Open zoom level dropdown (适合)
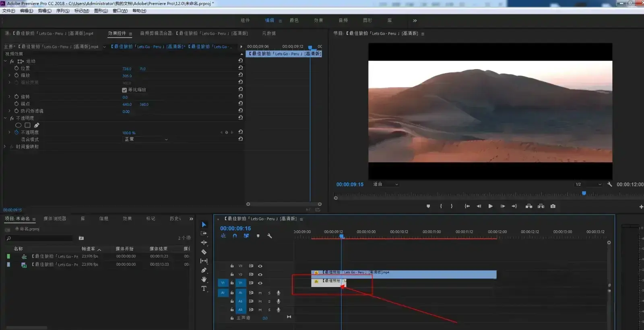The height and width of the screenshot is (330, 644). point(386,184)
